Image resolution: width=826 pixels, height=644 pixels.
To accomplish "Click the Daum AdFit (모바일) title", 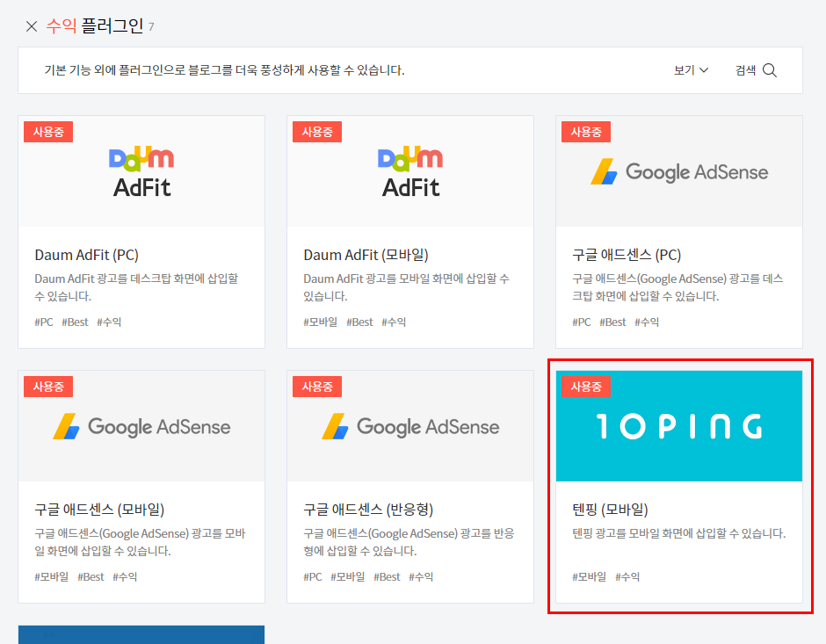I will [x=366, y=255].
